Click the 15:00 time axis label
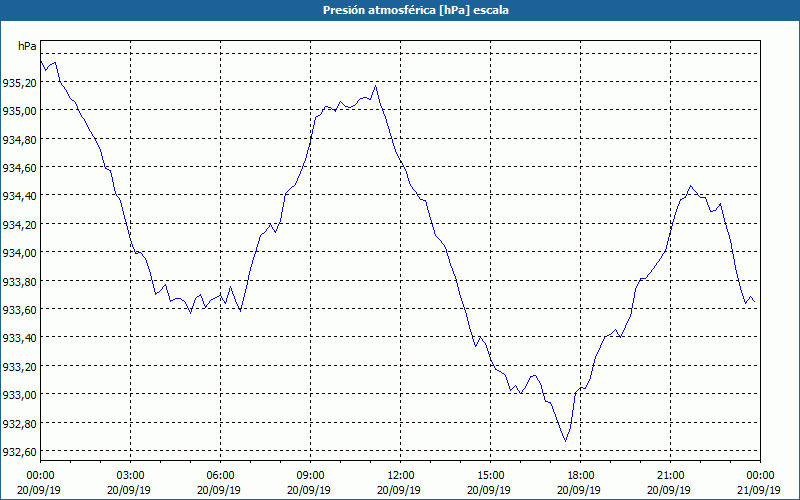Screen dimensions: 800x500 pos(490,476)
